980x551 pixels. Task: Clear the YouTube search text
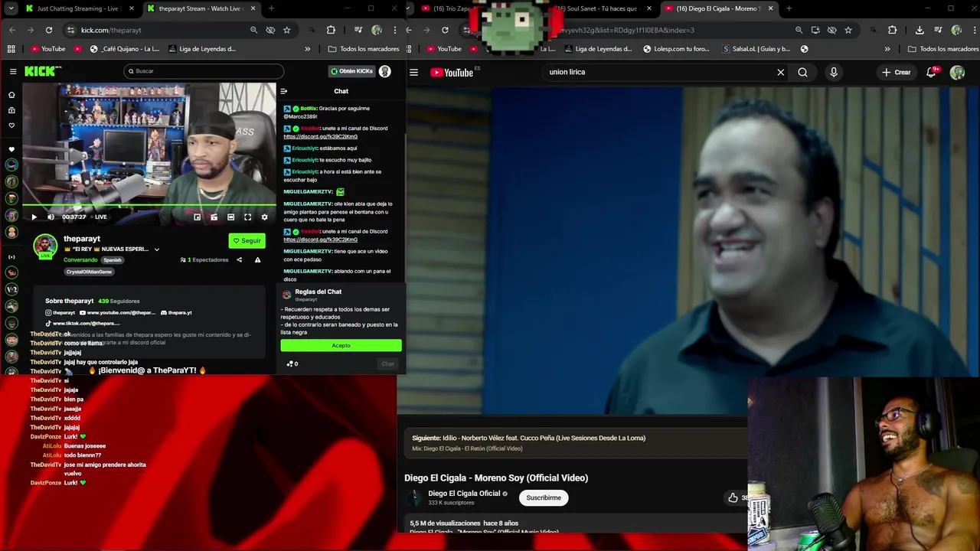(x=781, y=72)
